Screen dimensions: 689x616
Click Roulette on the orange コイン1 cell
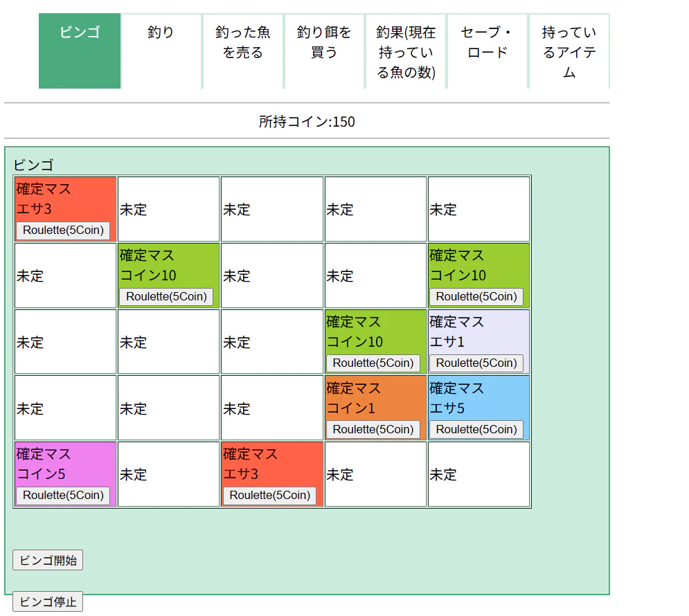click(x=373, y=429)
